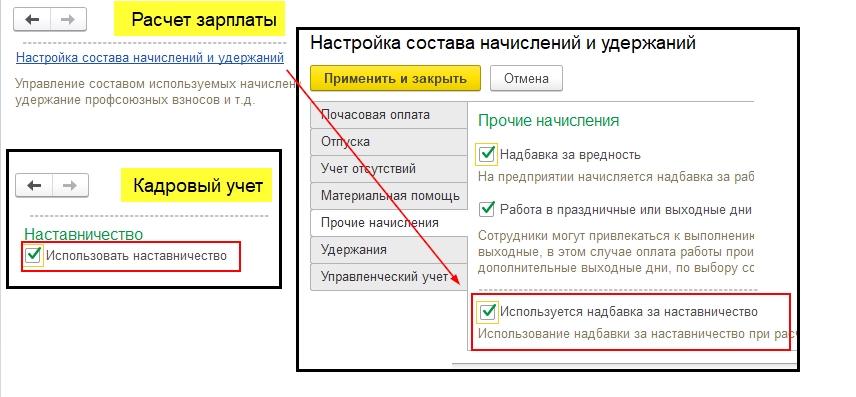
Task: Click back arrow in Расчет зарплаты section
Action: coord(32,20)
